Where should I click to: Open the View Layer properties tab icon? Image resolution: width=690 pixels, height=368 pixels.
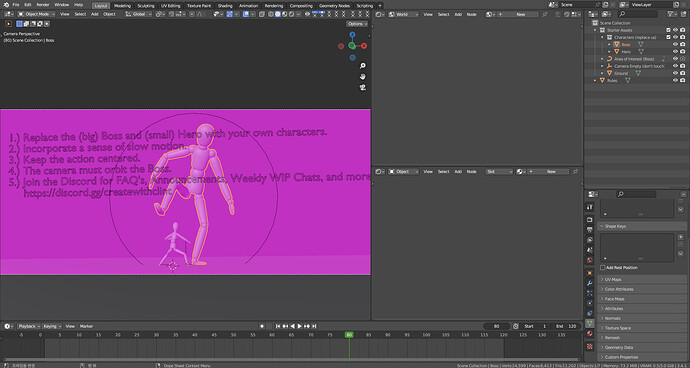tap(590, 239)
